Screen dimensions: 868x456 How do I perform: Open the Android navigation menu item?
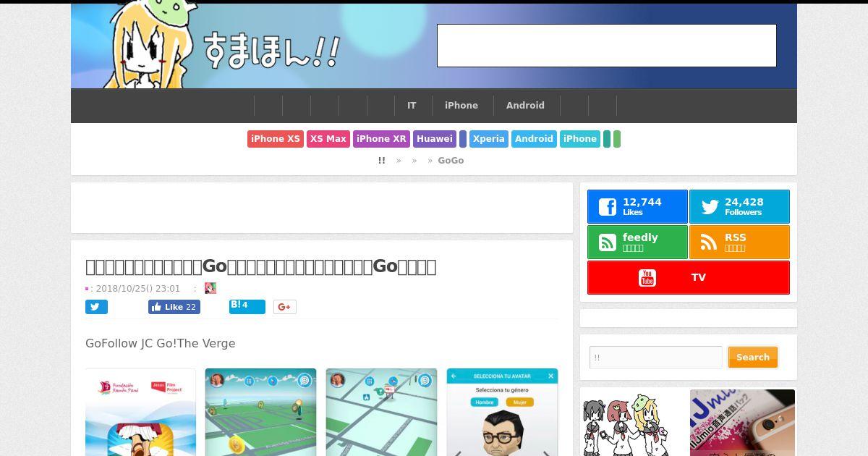525,106
